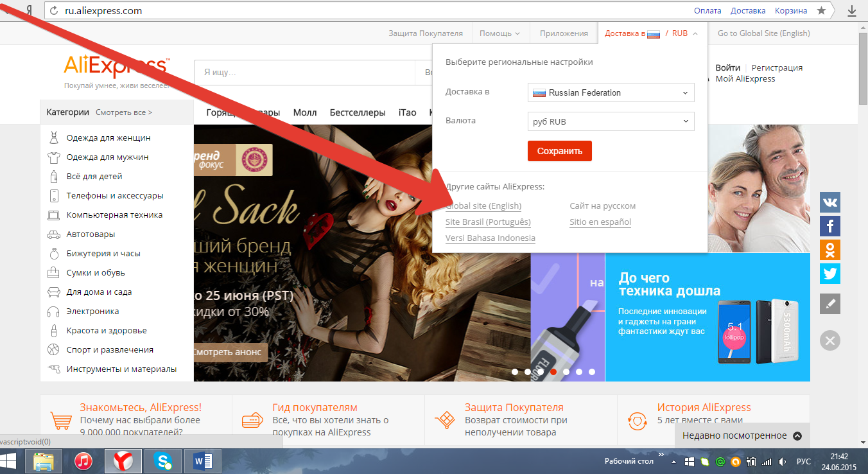Click the Сохранить button

560,151
